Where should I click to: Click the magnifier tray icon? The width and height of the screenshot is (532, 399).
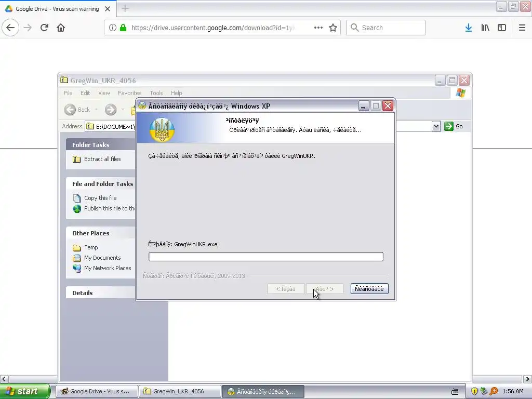pyautogui.click(x=494, y=391)
